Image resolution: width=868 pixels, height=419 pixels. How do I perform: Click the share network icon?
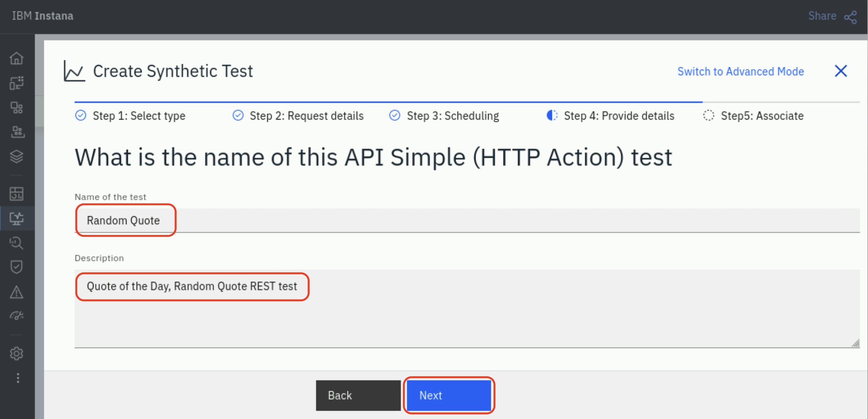[851, 17]
